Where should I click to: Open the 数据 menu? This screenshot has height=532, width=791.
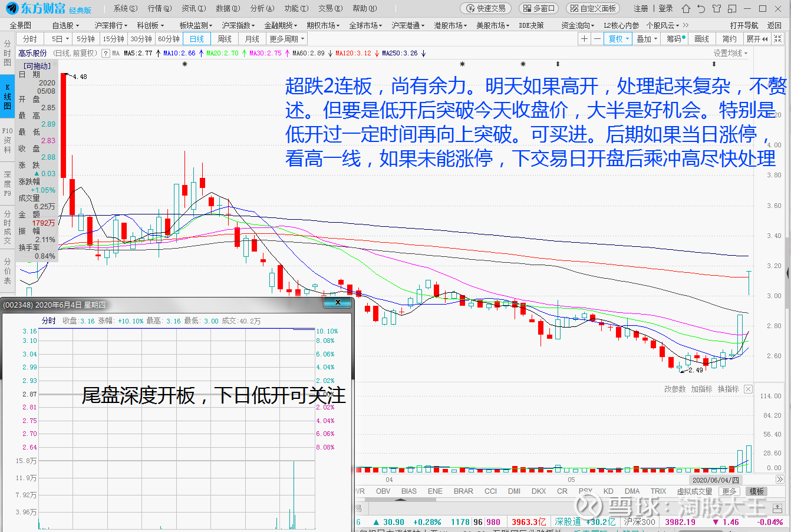228,8
